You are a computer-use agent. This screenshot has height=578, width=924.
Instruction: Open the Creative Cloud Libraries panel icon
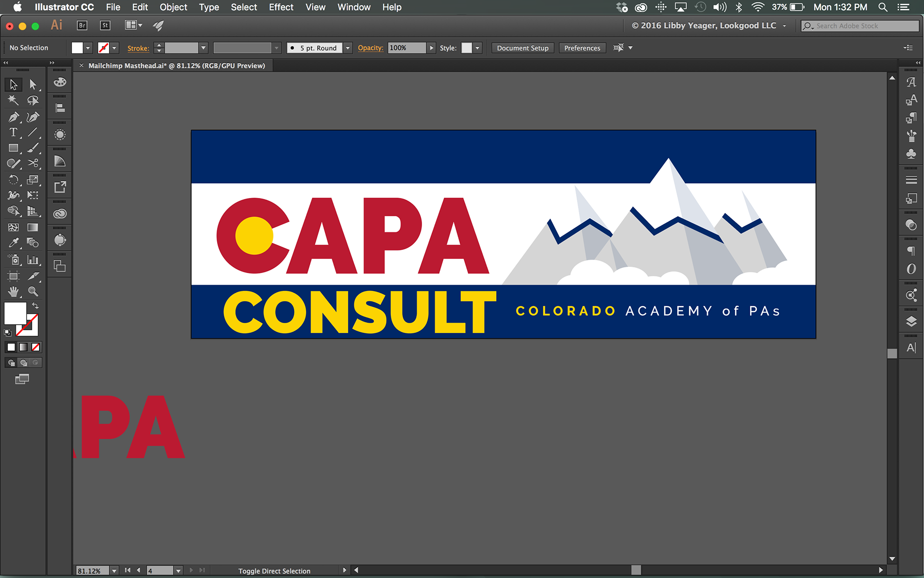(x=60, y=213)
